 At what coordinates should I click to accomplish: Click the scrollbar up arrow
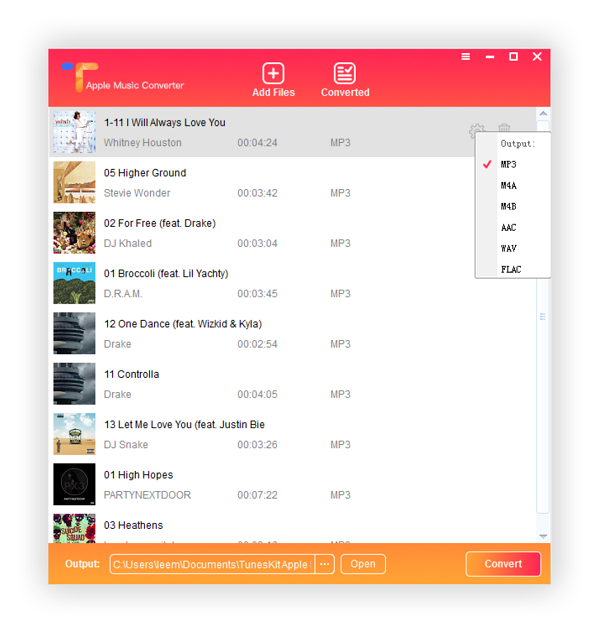click(x=543, y=113)
